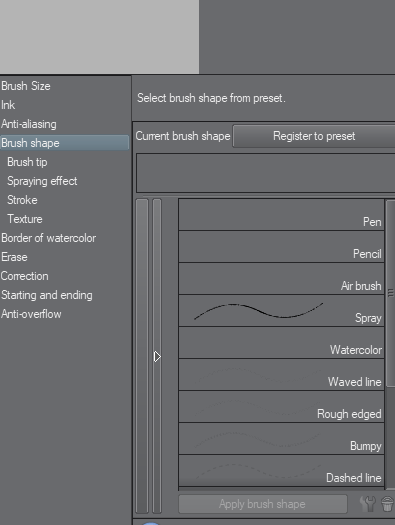
Task: Choose the Pencil brush shape preset
Action: [x=281, y=247]
